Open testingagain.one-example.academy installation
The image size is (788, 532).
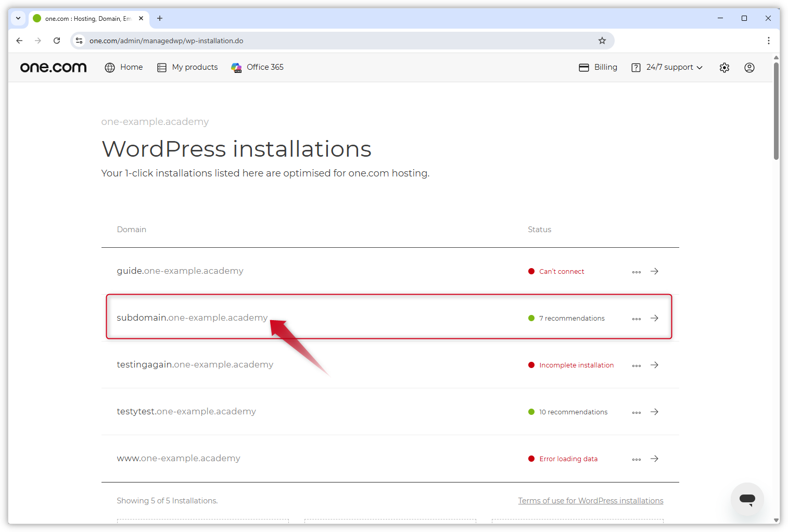pyautogui.click(x=195, y=364)
